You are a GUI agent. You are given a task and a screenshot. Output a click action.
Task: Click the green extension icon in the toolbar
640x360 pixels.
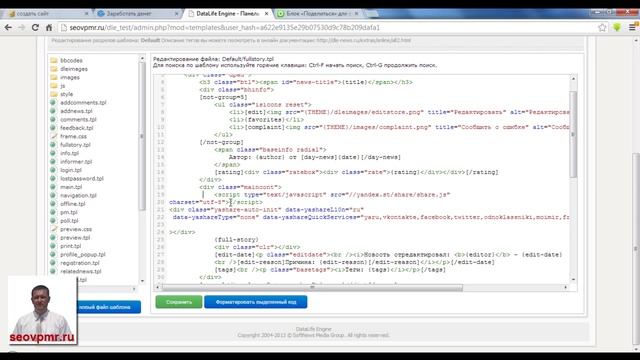(617, 27)
